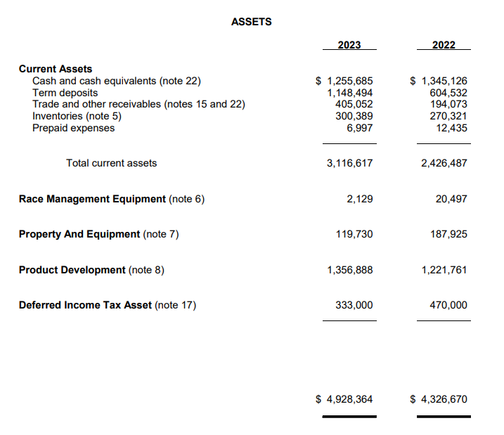Select Product Development (note 8)
This screenshot has width=504, height=435.
point(91,270)
